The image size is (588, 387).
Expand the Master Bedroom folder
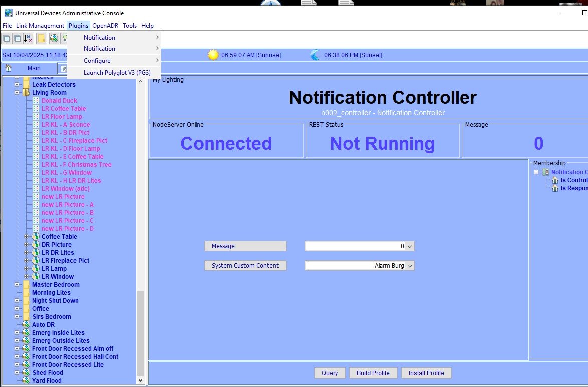tap(17, 285)
